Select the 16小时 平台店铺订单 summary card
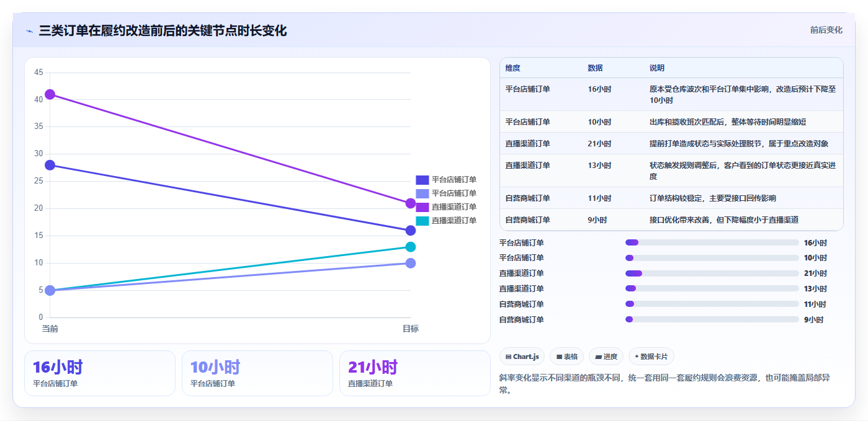The height and width of the screenshot is (421, 868). coord(100,373)
